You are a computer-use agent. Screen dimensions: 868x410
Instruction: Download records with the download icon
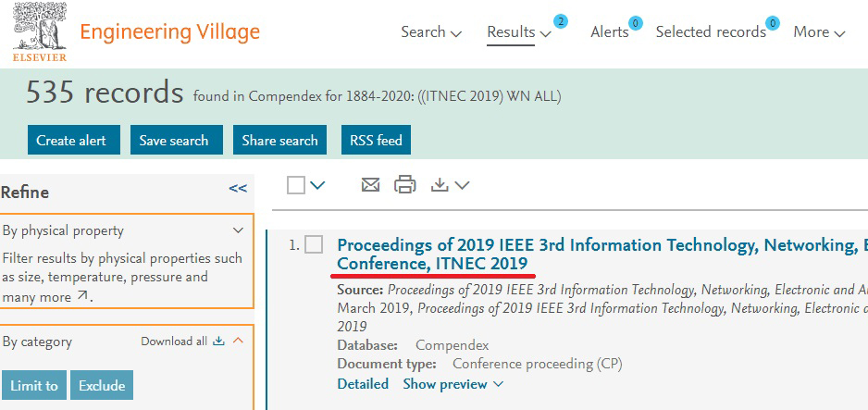point(440,184)
